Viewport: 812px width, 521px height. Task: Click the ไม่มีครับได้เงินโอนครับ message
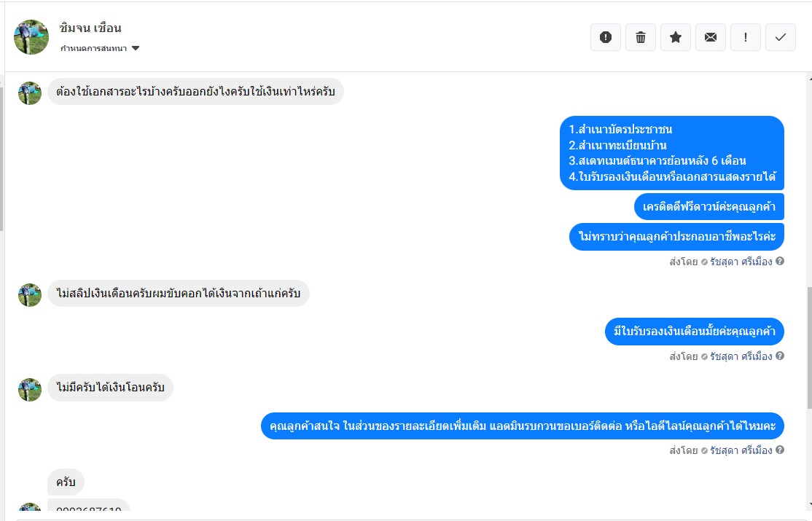tap(110, 388)
